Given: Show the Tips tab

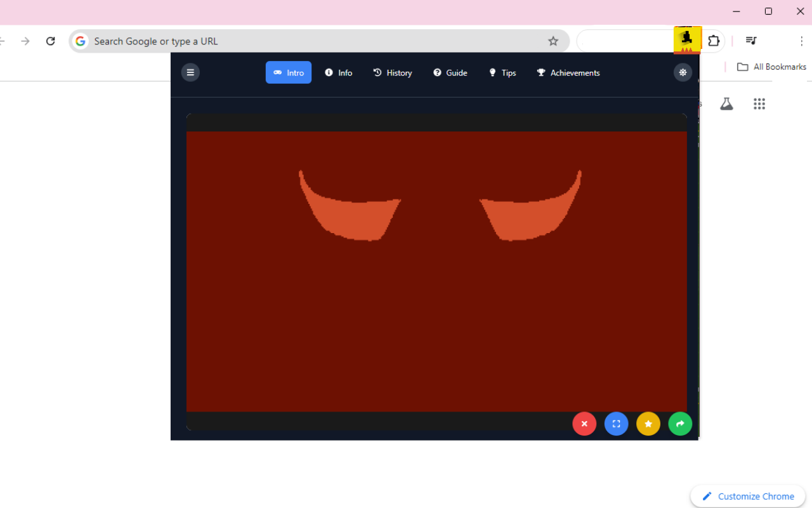Looking at the screenshot, I should pyautogui.click(x=502, y=72).
